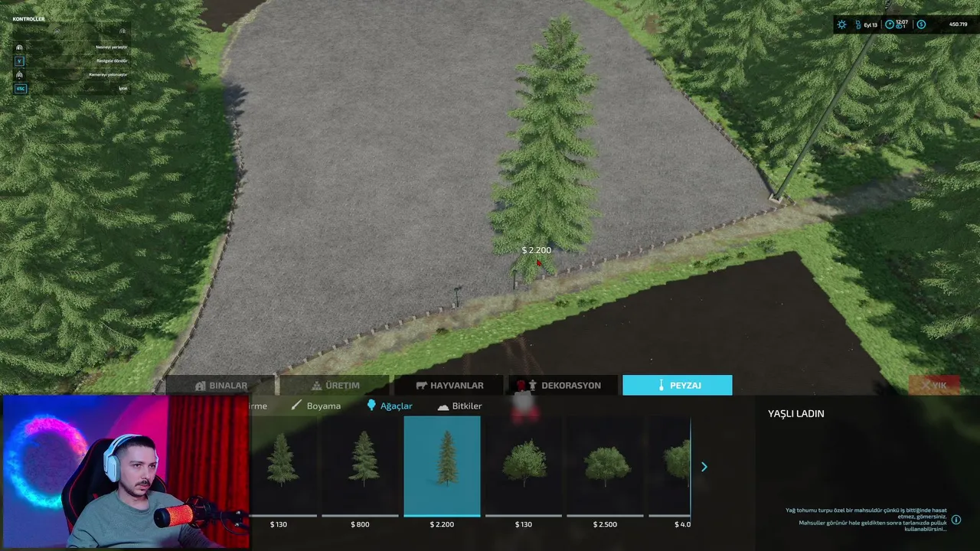Click the cow icon on HAYVANLAR tab
This screenshot has width=980, height=551.
coord(421,386)
